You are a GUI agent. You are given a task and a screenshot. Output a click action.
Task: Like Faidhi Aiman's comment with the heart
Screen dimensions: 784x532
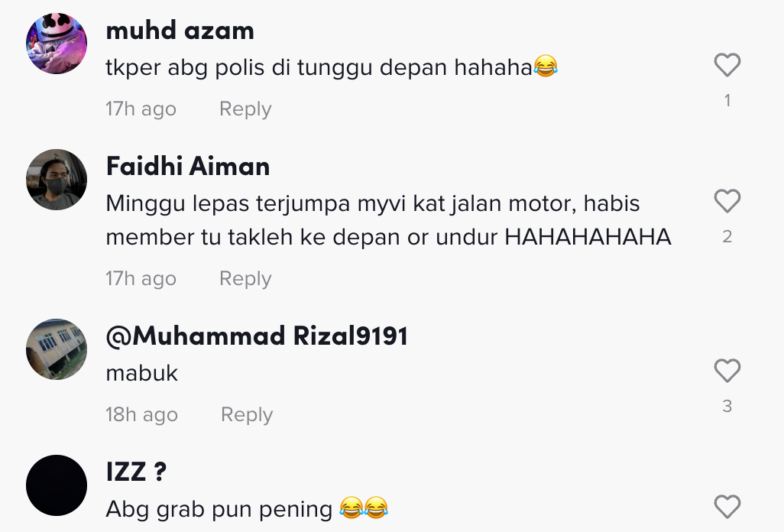pyautogui.click(x=727, y=201)
